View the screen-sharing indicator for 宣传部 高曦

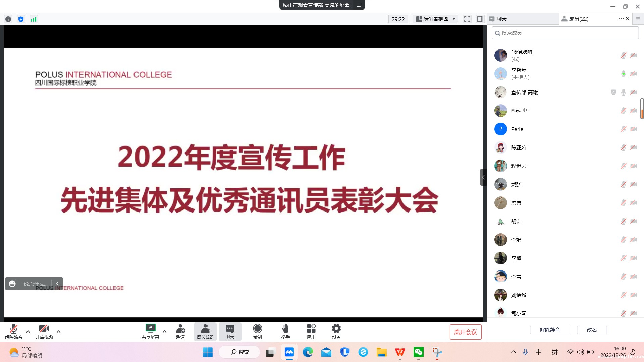tap(613, 92)
